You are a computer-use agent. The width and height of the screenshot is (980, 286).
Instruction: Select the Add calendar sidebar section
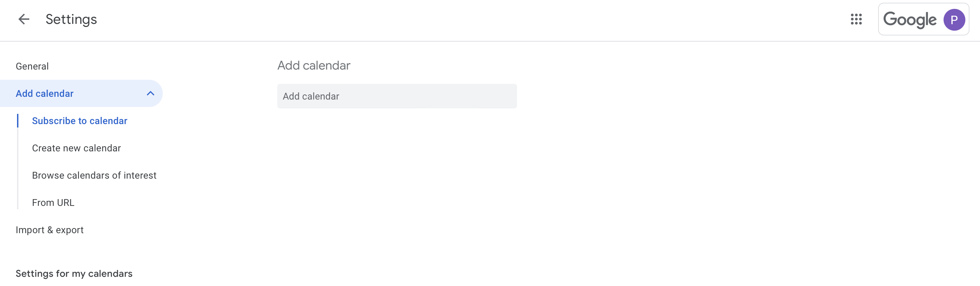point(45,94)
